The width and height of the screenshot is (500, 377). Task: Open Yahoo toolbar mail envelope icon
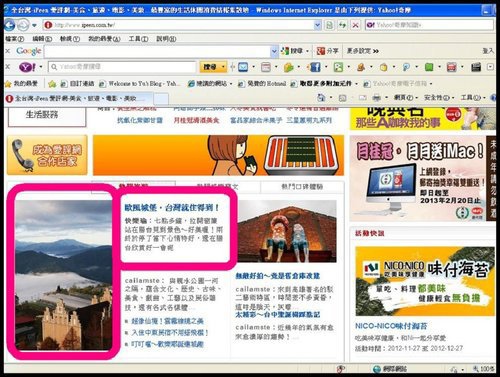243,67
